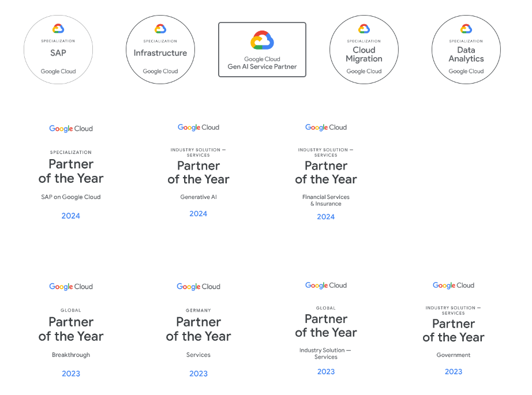
Task: Click the SAP specialization badge
Action: coord(58,50)
